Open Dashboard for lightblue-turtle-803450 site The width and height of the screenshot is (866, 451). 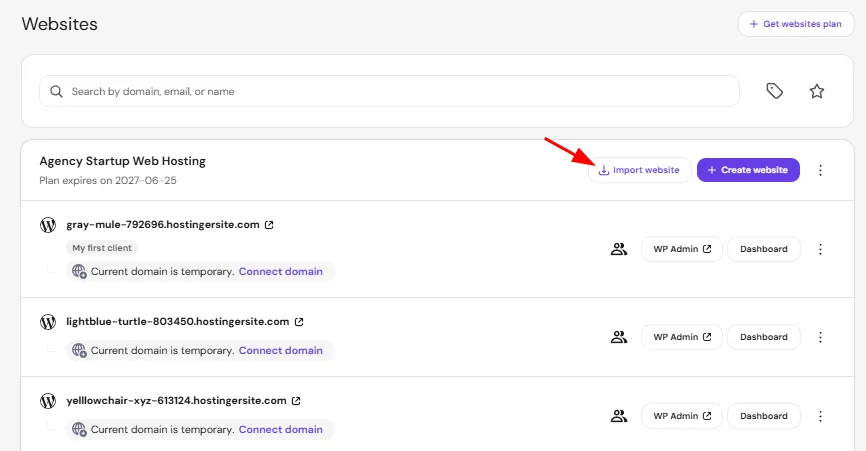coord(764,337)
